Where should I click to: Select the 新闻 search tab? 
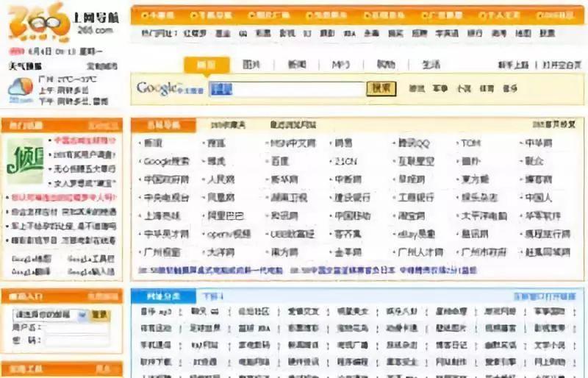[295, 65]
